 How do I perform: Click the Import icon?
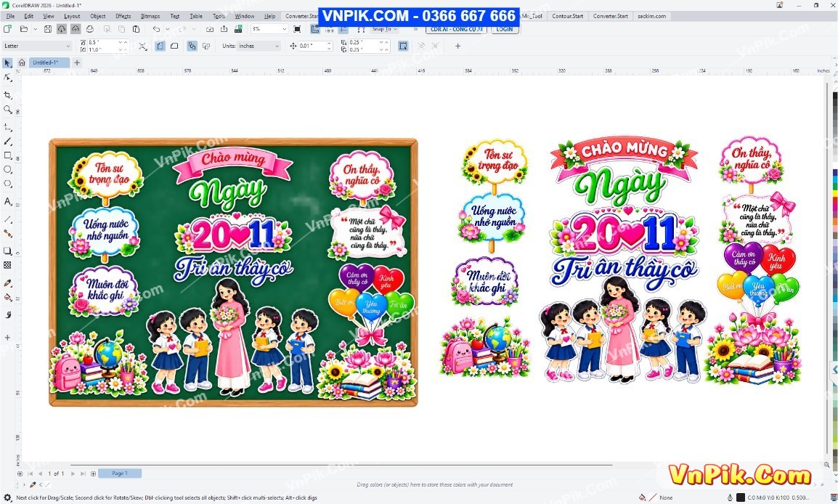coord(209,29)
